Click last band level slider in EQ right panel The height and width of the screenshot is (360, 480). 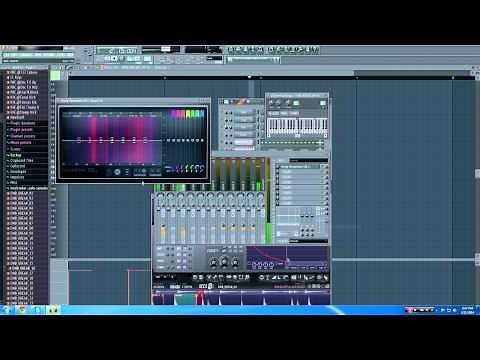pos(202,141)
